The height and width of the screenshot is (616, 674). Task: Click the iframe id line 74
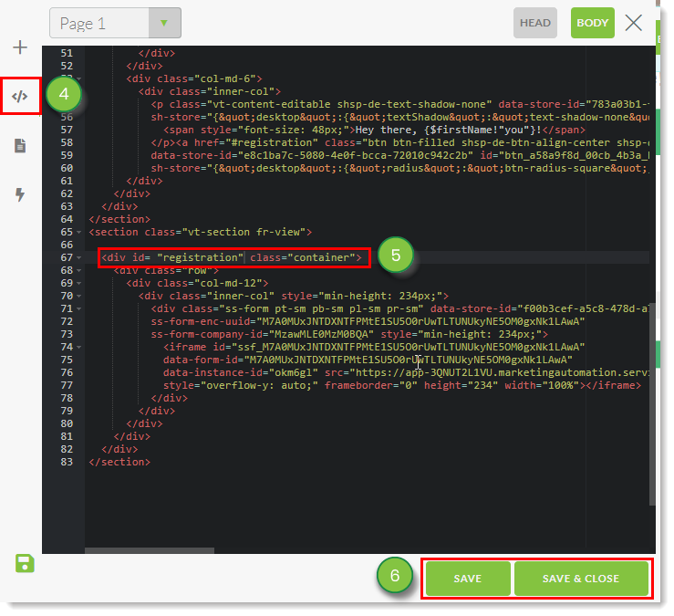pos(374,347)
